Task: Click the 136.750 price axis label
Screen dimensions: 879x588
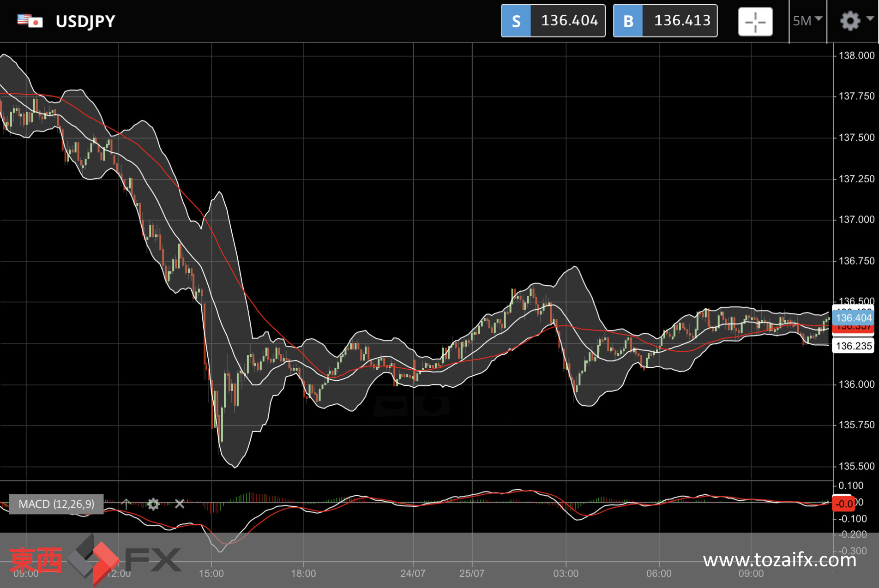Action: click(856, 261)
